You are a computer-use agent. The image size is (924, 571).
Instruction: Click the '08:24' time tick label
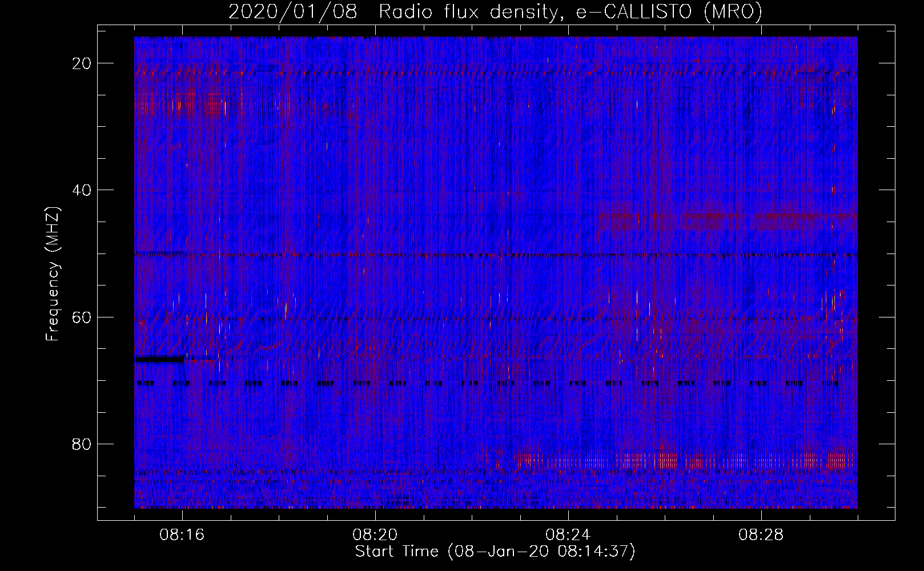tap(568, 534)
